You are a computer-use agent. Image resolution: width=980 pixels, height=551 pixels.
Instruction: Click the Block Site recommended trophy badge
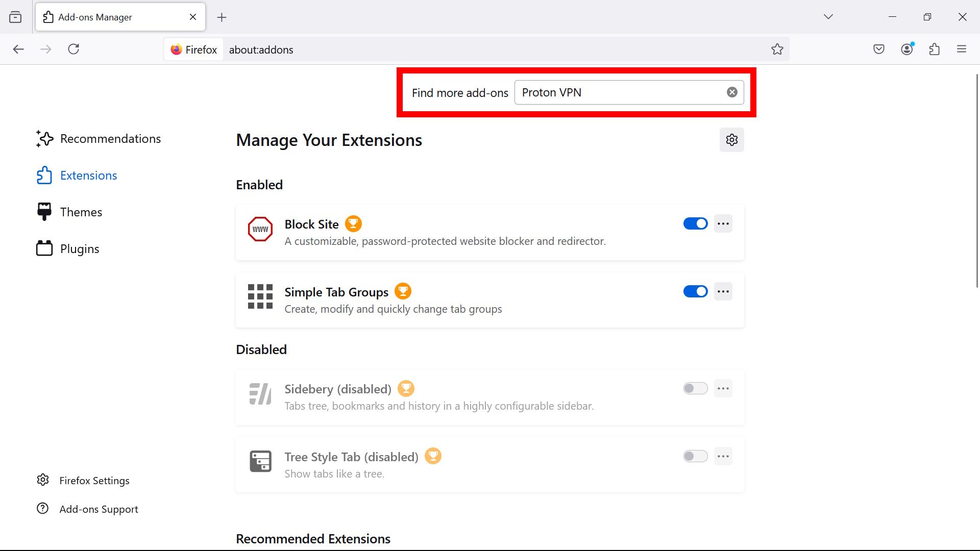point(353,223)
